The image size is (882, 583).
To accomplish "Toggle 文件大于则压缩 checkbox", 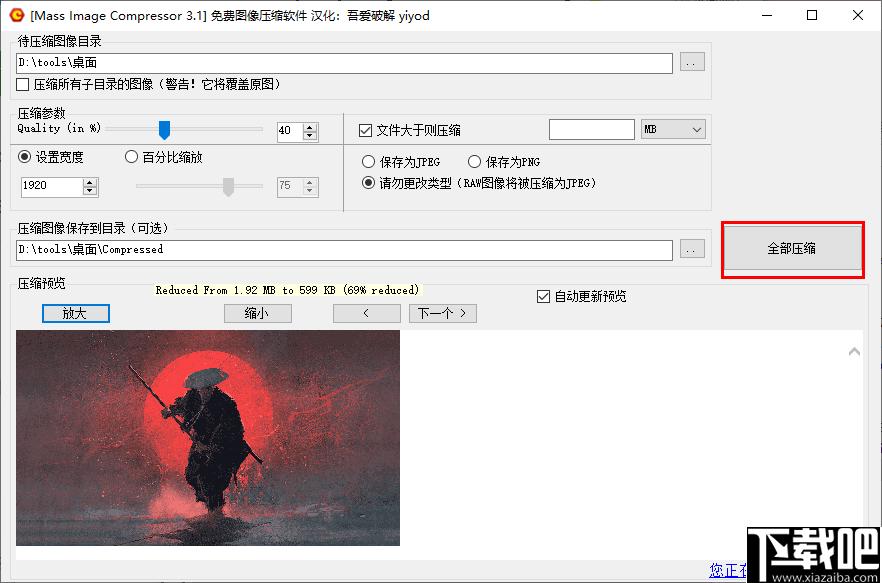I will tap(365, 131).
